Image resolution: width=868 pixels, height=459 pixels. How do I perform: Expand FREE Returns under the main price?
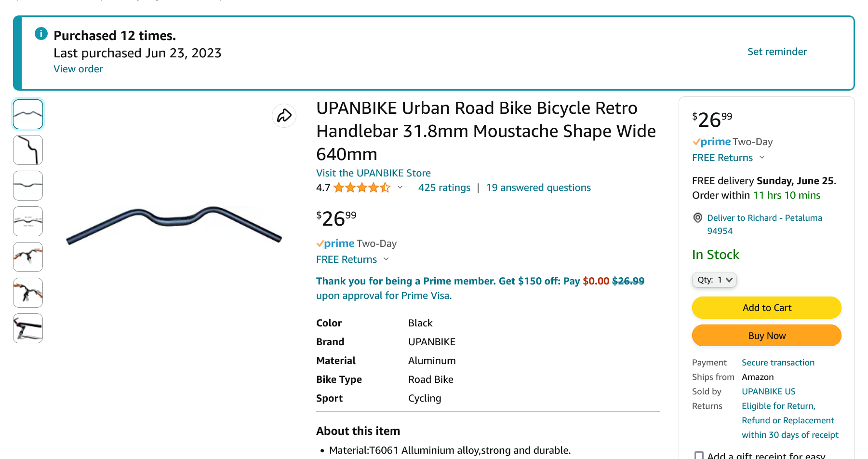386,259
